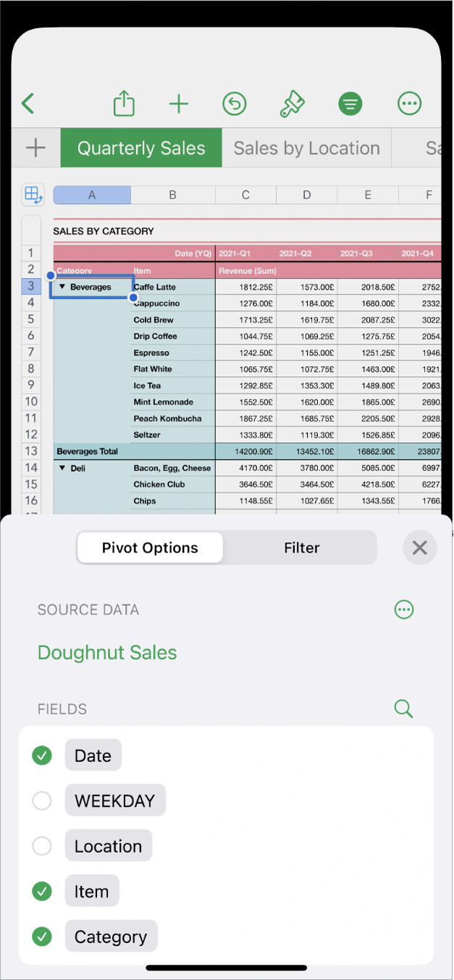Open the Share export icon

tap(124, 104)
